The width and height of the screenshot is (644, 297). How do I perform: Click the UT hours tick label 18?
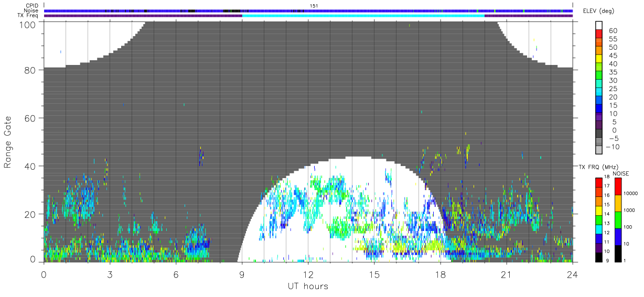point(440,274)
